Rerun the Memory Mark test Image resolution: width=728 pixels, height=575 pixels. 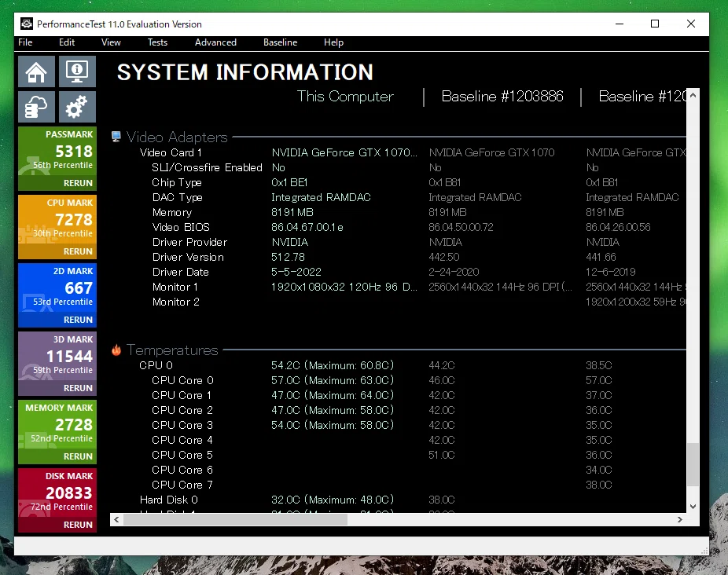coord(78,456)
